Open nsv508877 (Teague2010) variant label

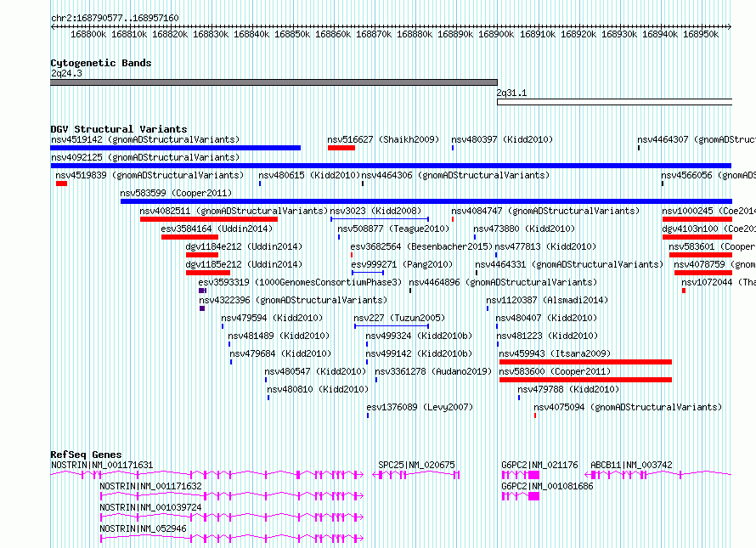point(393,229)
